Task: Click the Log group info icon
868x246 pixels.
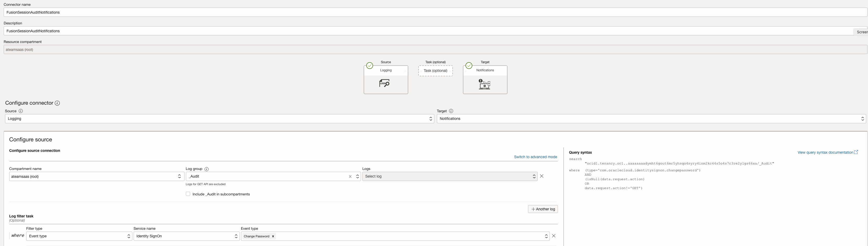Action: coord(207,169)
